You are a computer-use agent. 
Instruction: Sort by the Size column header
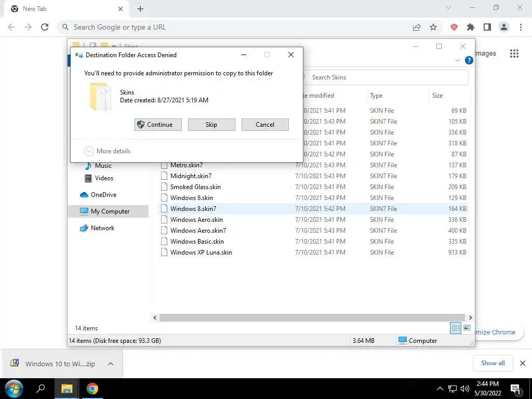tap(449, 96)
